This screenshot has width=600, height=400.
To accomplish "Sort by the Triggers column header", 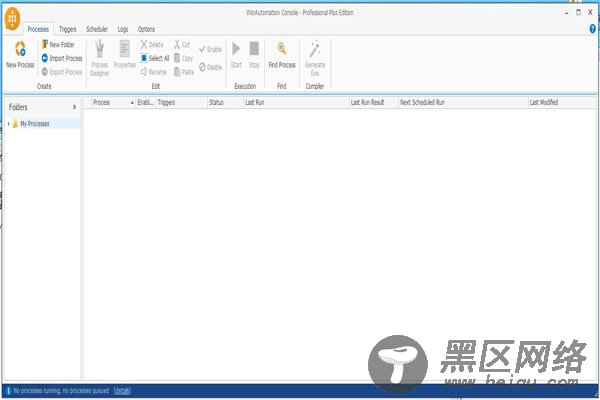I will (182, 102).
